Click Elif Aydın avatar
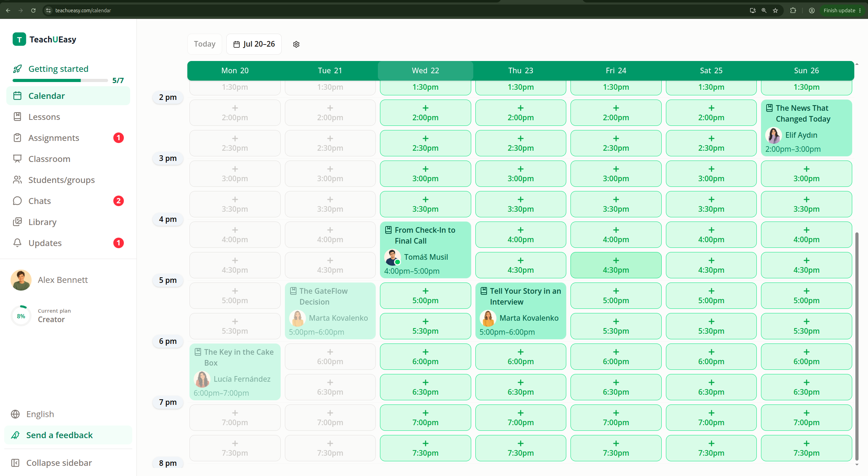Image resolution: width=868 pixels, height=476 pixels. (773, 135)
